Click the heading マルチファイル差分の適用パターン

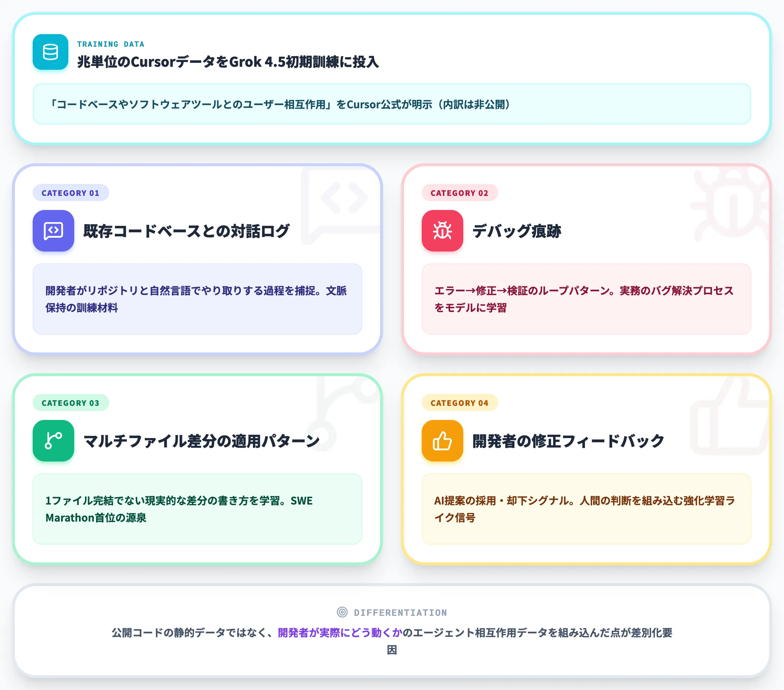pos(202,441)
